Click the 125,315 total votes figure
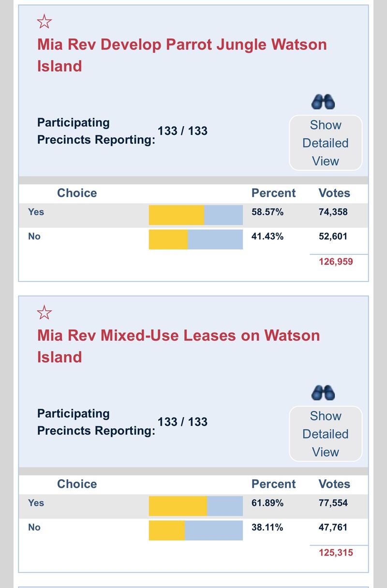The height and width of the screenshot is (588, 387). pyautogui.click(x=336, y=553)
